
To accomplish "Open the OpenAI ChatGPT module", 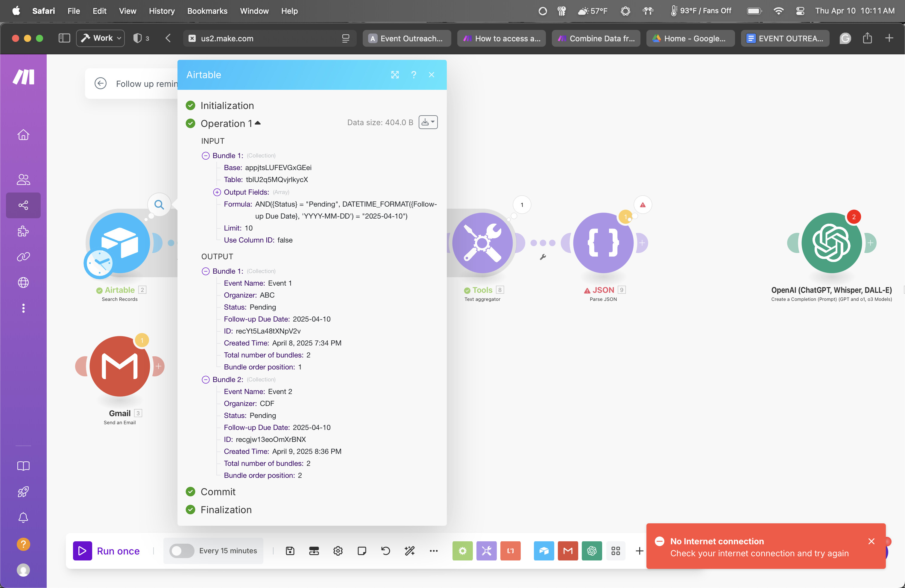I will tap(831, 243).
